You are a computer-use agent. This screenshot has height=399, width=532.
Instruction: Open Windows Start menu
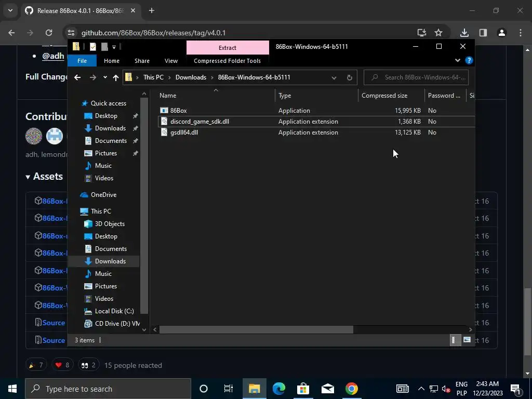pyautogui.click(x=12, y=389)
